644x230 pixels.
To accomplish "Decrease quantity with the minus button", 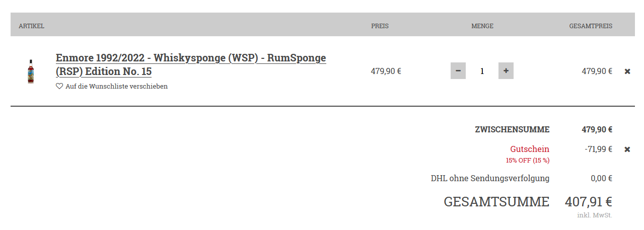I will coord(458,71).
